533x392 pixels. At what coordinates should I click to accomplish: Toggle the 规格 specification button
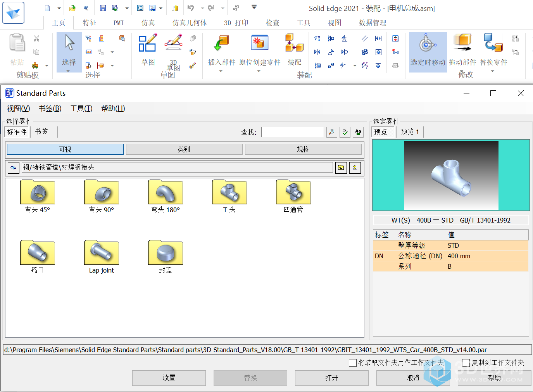[x=303, y=149]
